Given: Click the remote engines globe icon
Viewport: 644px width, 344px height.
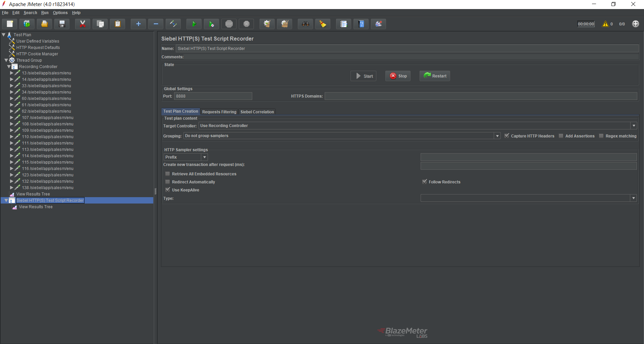Looking at the screenshot, I should click(x=635, y=24).
